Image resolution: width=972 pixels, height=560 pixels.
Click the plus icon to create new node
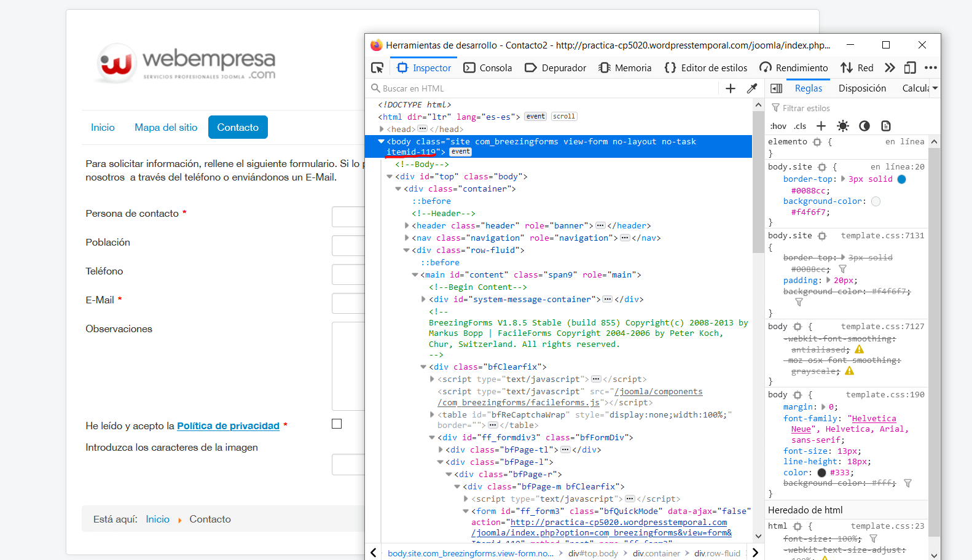731,88
